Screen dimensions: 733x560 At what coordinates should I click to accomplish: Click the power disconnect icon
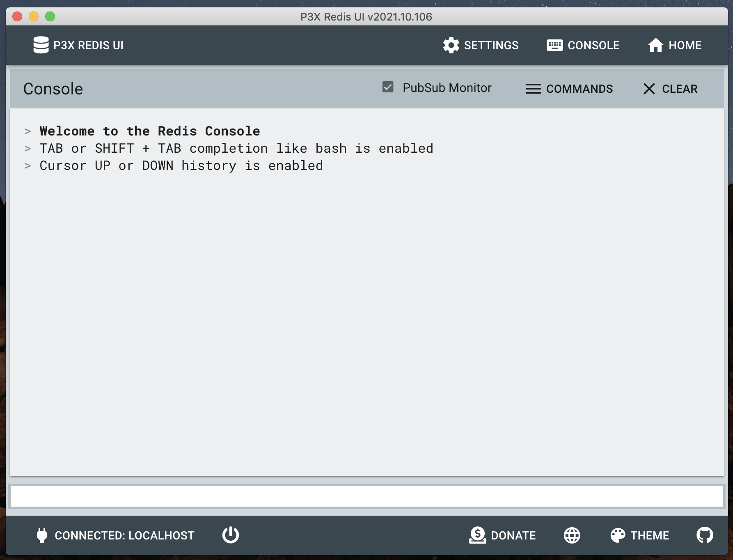point(231,535)
